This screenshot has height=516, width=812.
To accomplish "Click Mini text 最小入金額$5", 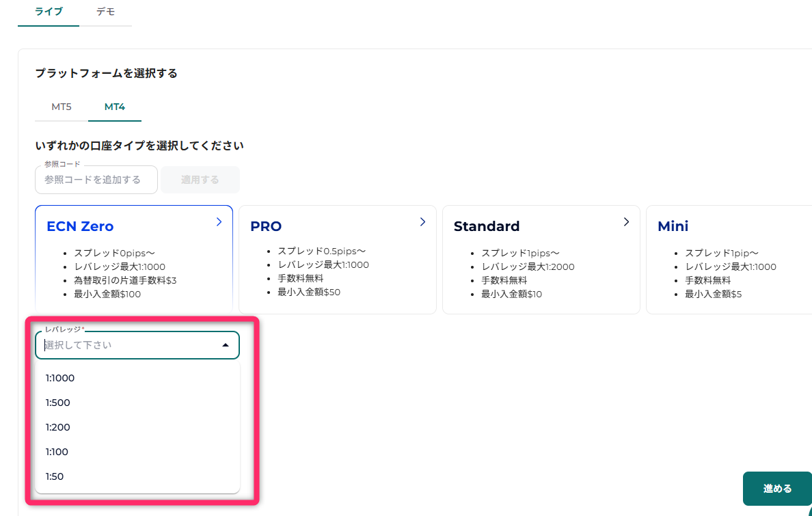I will point(713,295).
